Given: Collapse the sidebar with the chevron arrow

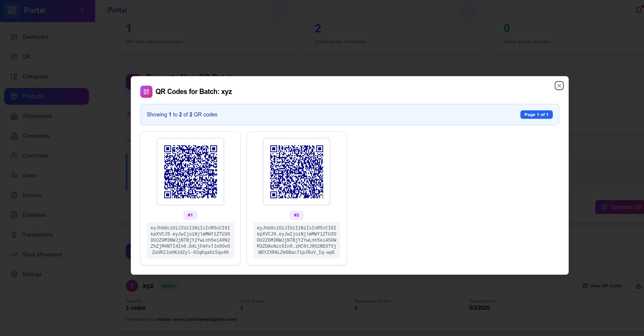Looking at the screenshot, I should point(82,10).
